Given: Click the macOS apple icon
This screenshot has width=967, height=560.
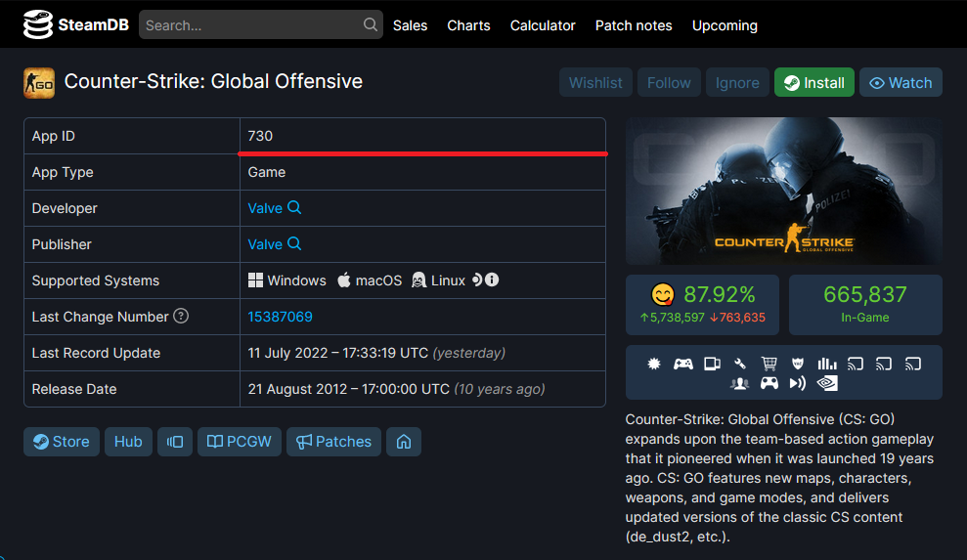Looking at the screenshot, I should pos(344,280).
